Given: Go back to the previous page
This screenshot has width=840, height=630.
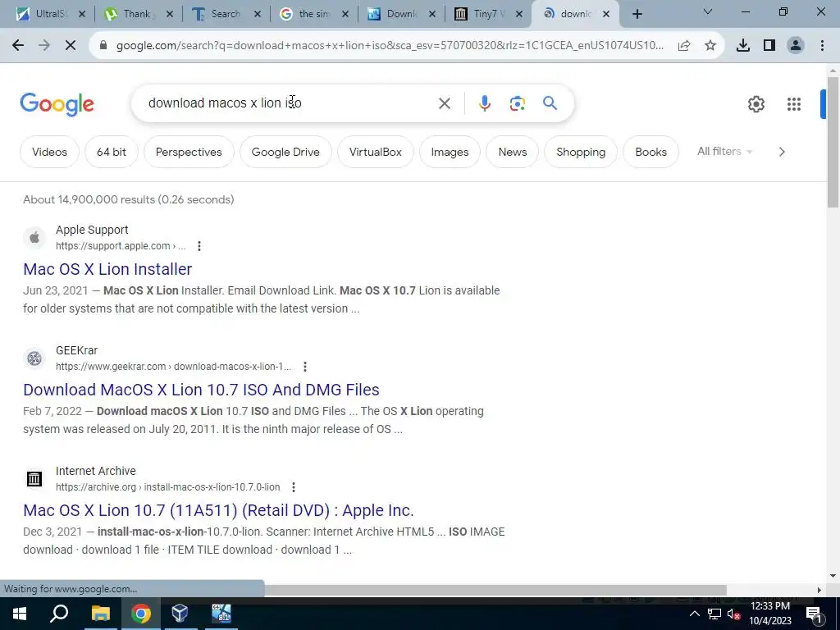Looking at the screenshot, I should click(18, 46).
